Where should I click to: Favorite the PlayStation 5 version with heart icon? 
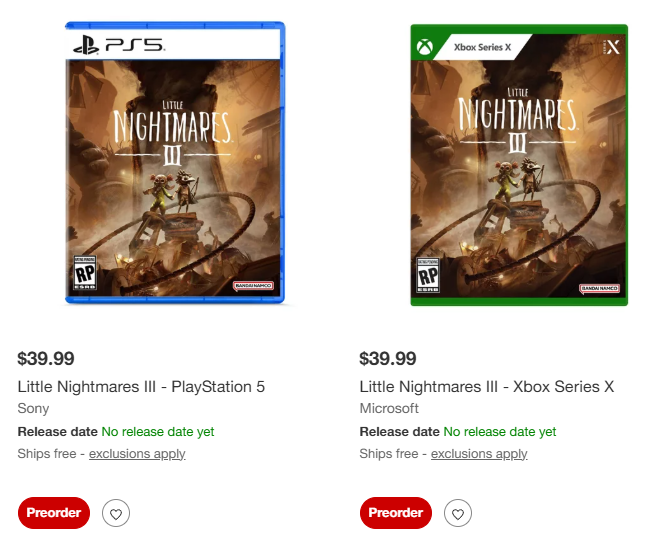pyautogui.click(x=116, y=514)
